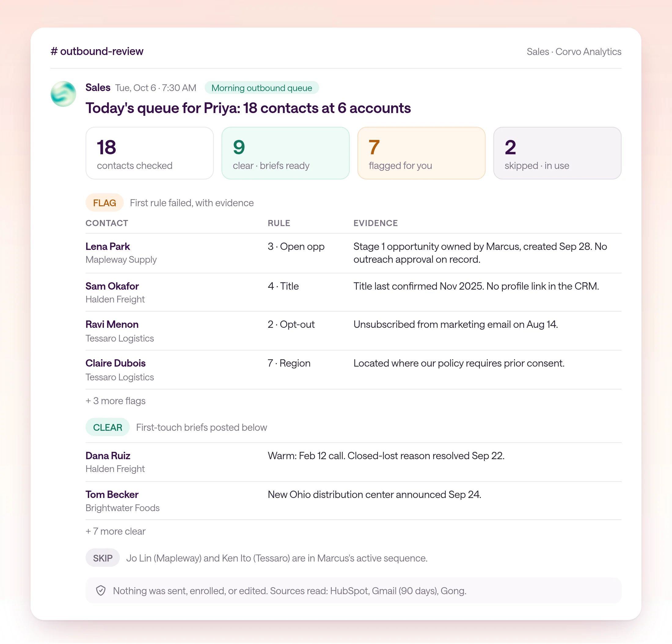Screen dimensions: 672x644
Task: Expand the + 7 more clear list
Action: (x=115, y=531)
